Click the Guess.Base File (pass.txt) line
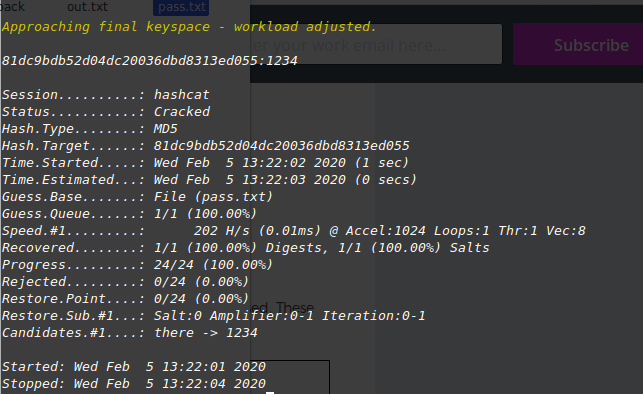This screenshot has width=643, height=394. 137,197
